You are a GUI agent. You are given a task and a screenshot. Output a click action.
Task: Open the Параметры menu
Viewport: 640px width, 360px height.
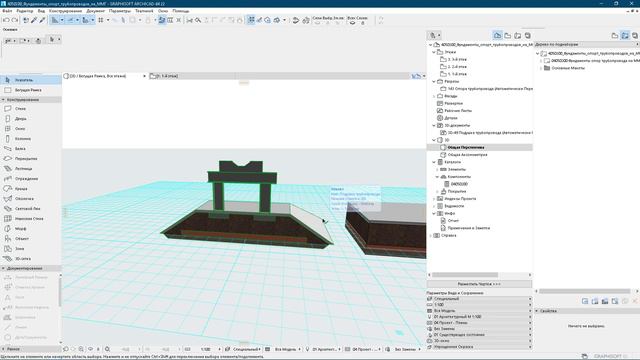[120, 11]
